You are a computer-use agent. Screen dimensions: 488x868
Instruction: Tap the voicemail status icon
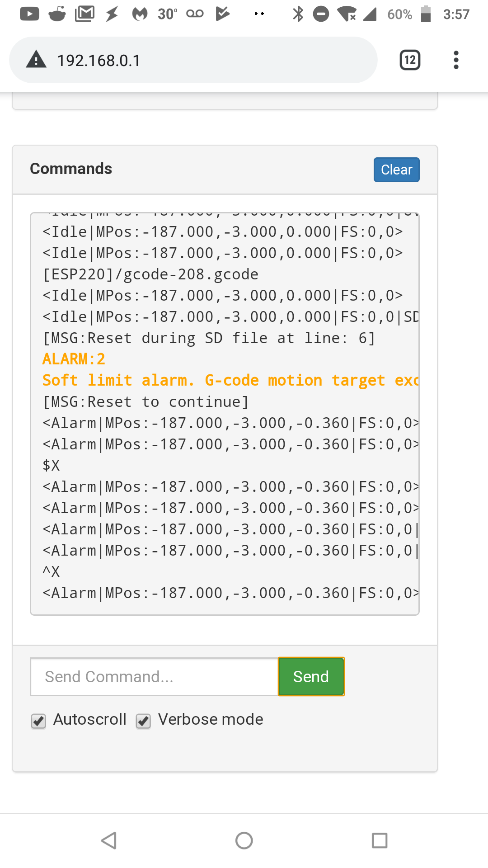point(195,14)
